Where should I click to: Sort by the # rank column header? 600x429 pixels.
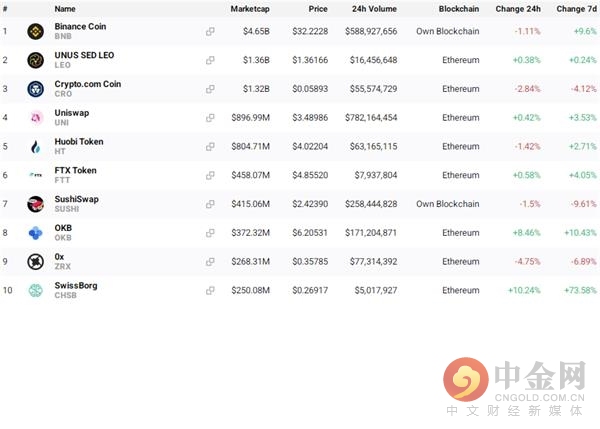[5, 9]
